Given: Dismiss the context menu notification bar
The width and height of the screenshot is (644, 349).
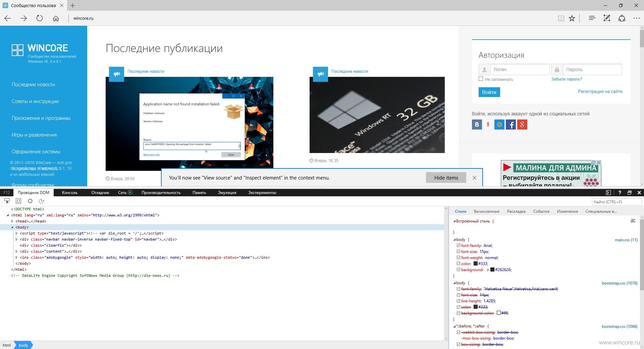Looking at the screenshot, I should coord(474,178).
